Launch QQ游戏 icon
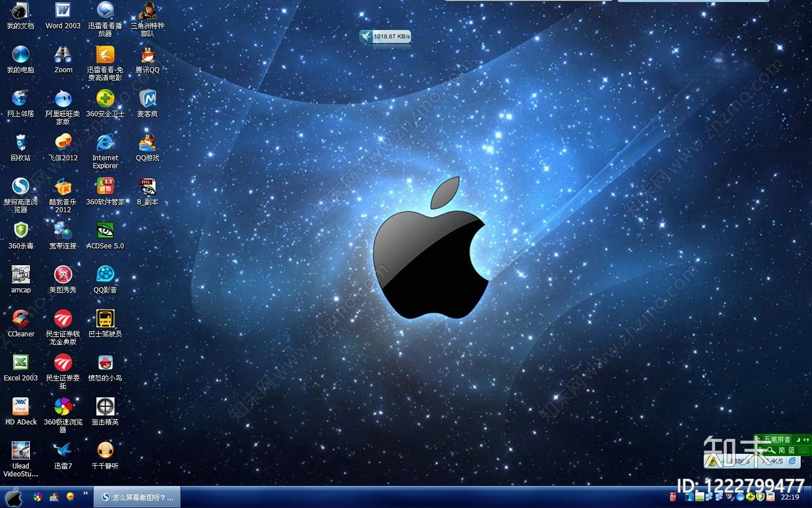This screenshot has height=508, width=812. [148, 148]
